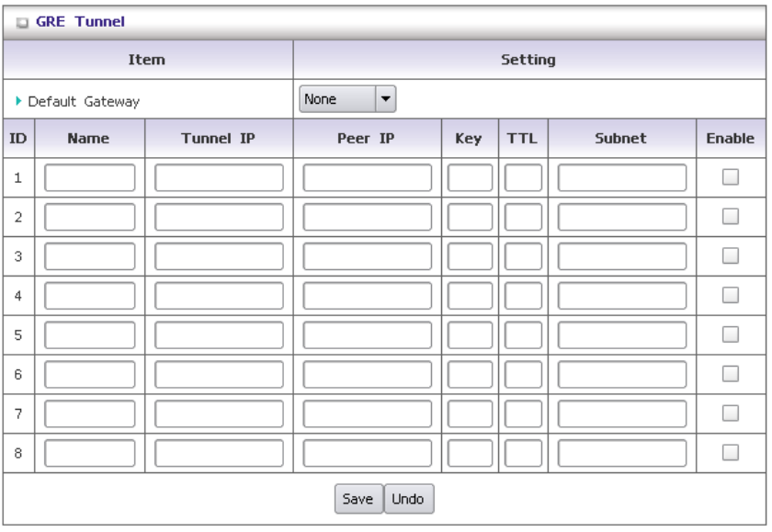Screen dimensions: 772x532
Task: Click the teal arrow beside Default Gateway
Action: point(18,101)
